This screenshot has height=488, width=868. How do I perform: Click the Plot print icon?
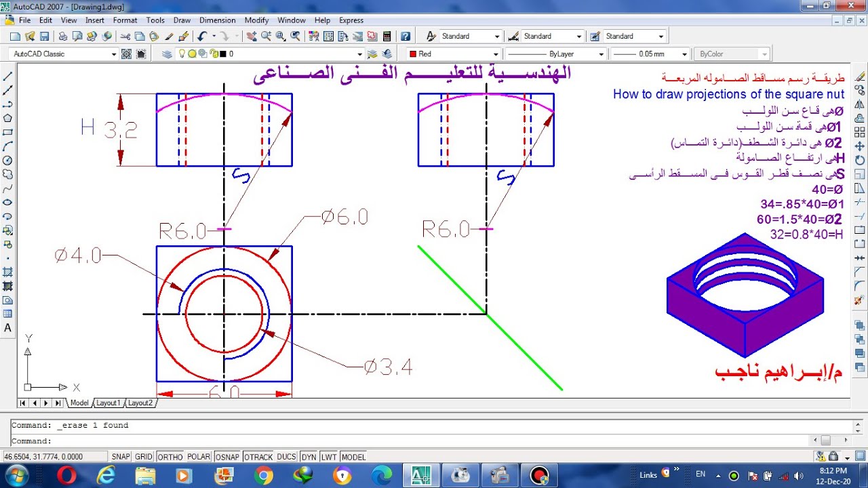coord(63,37)
